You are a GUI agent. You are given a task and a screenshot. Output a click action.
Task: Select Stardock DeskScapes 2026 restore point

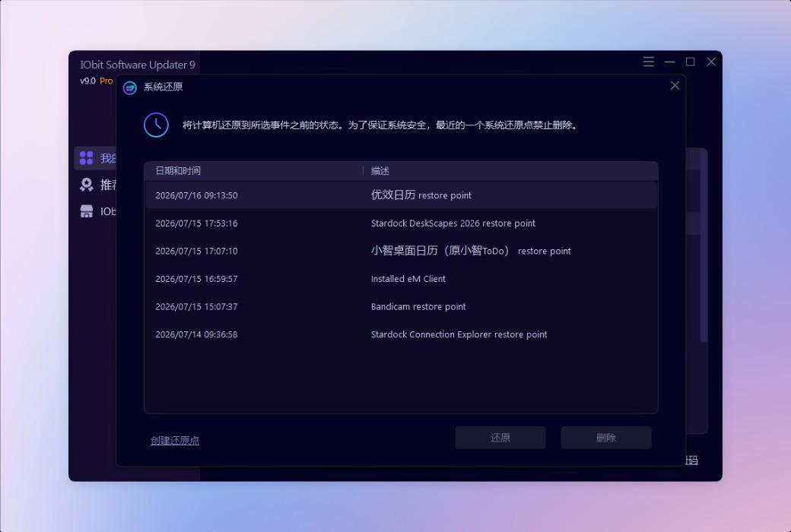(x=401, y=223)
